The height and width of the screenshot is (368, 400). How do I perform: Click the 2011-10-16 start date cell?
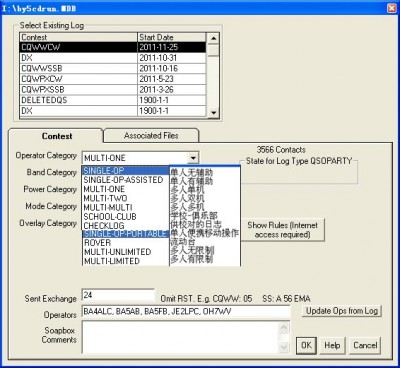pyautogui.click(x=172, y=68)
